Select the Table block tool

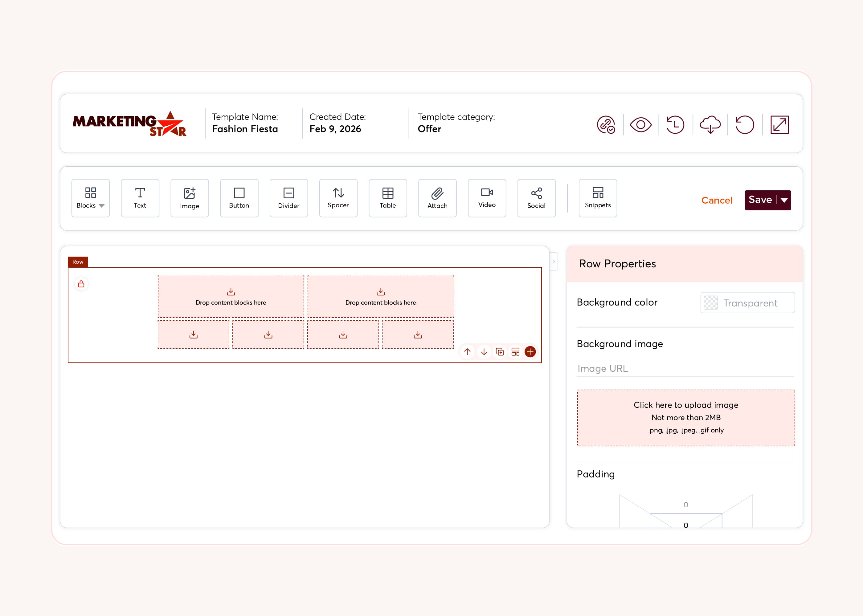click(x=388, y=198)
